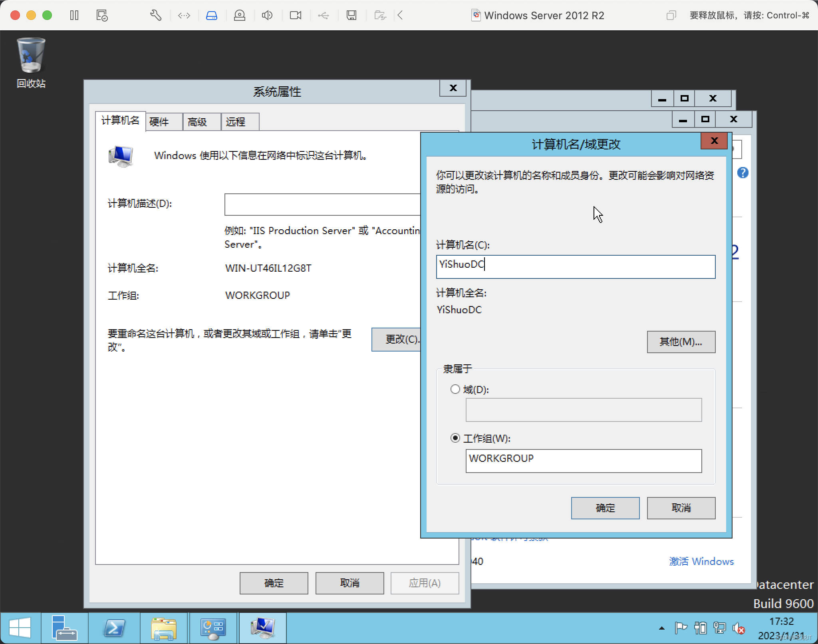Viewport: 818px width, 644px height.
Task: Click the WIN-UT46IL12G8T full computer name text
Action: tap(268, 268)
